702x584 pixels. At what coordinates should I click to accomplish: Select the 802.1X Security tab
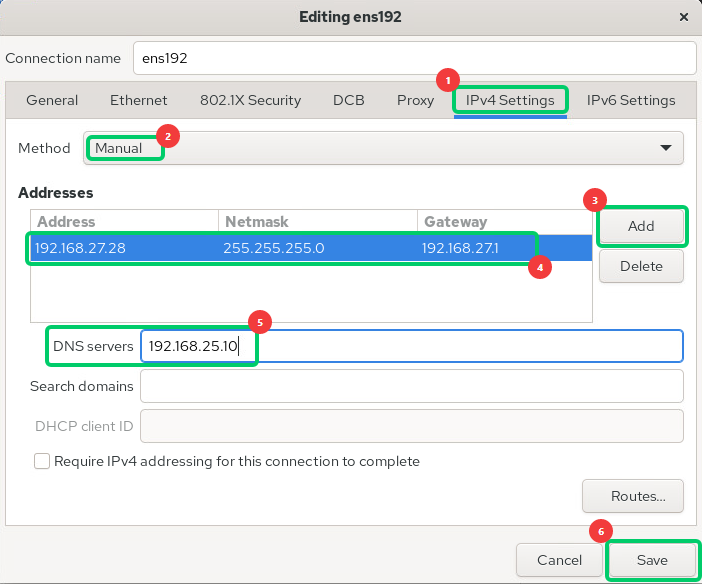click(x=250, y=100)
